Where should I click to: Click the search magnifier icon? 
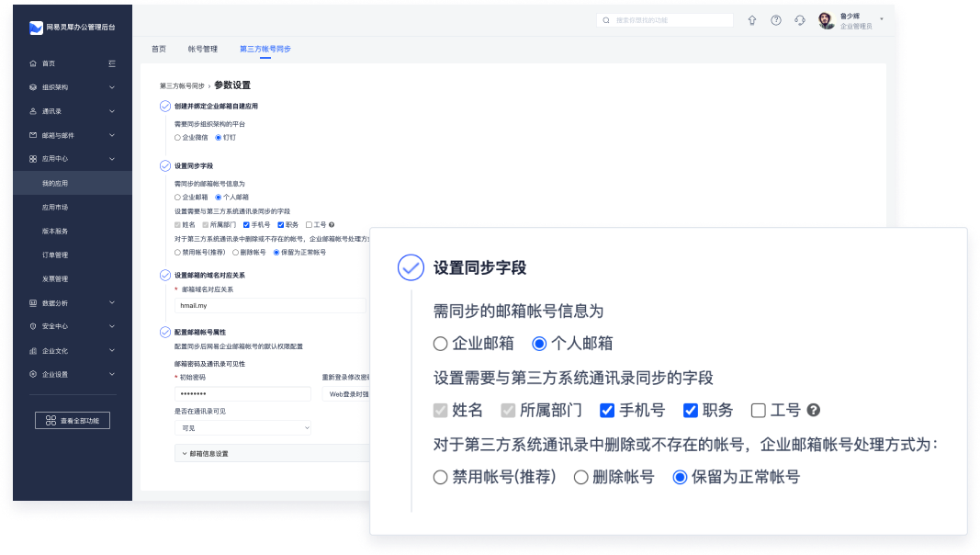(607, 20)
